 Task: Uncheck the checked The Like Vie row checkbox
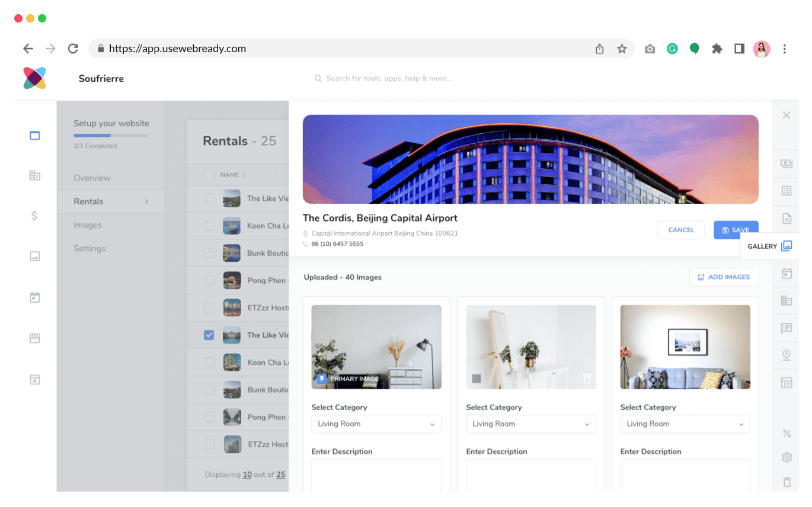(209, 335)
